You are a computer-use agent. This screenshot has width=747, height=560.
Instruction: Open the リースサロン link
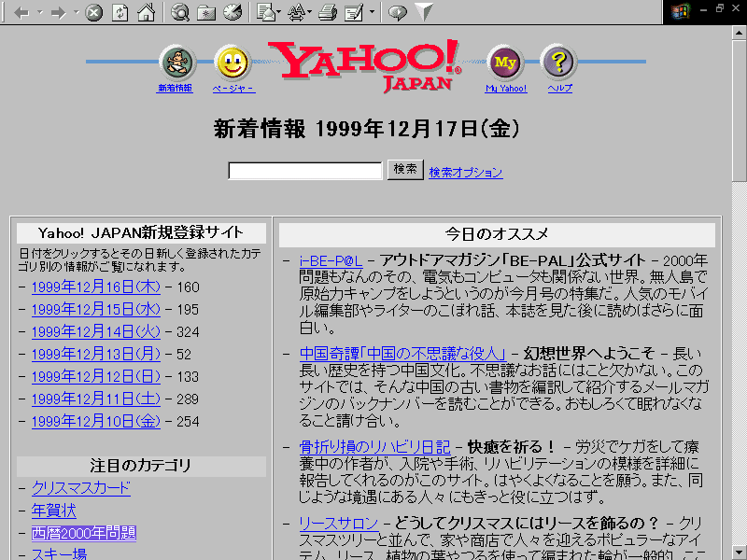coord(339,524)
